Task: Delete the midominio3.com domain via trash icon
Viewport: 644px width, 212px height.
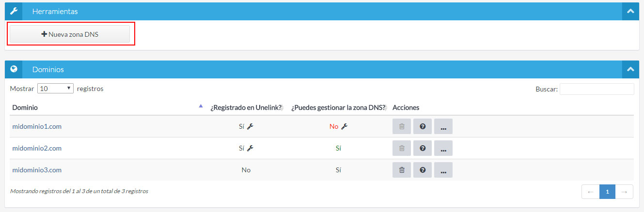Action: [401, 170]
